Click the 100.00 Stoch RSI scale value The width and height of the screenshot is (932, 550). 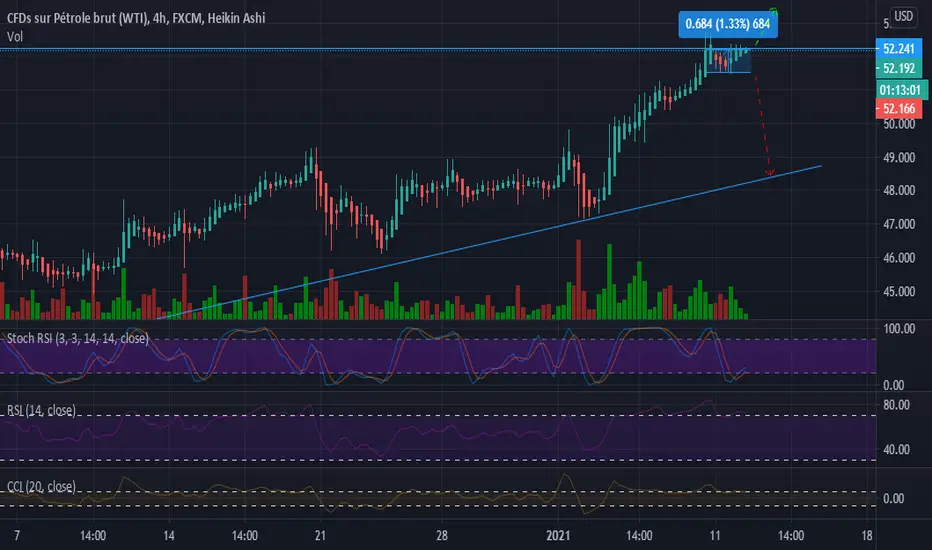tap(899, 329)
